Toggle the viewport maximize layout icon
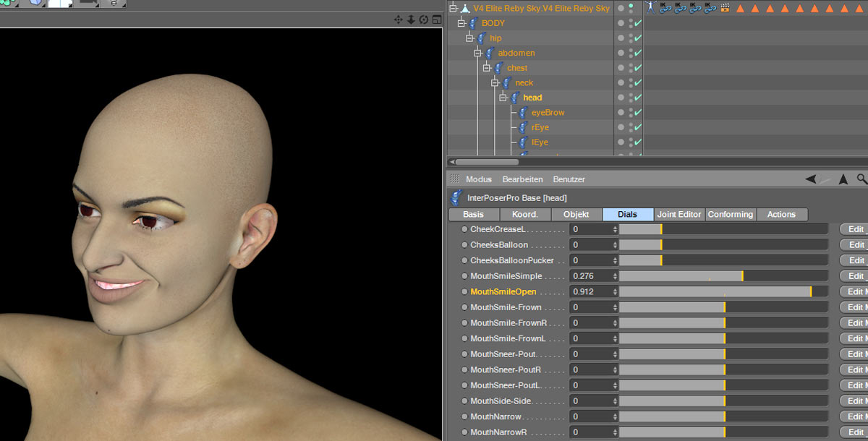This screenshot has height=441, width=868. coord(436,20)
